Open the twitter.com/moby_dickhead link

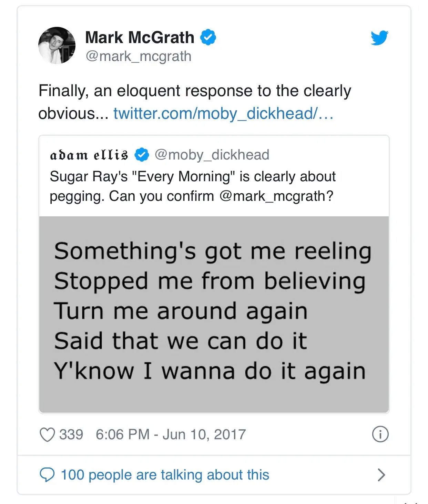(x=223, y=113)
